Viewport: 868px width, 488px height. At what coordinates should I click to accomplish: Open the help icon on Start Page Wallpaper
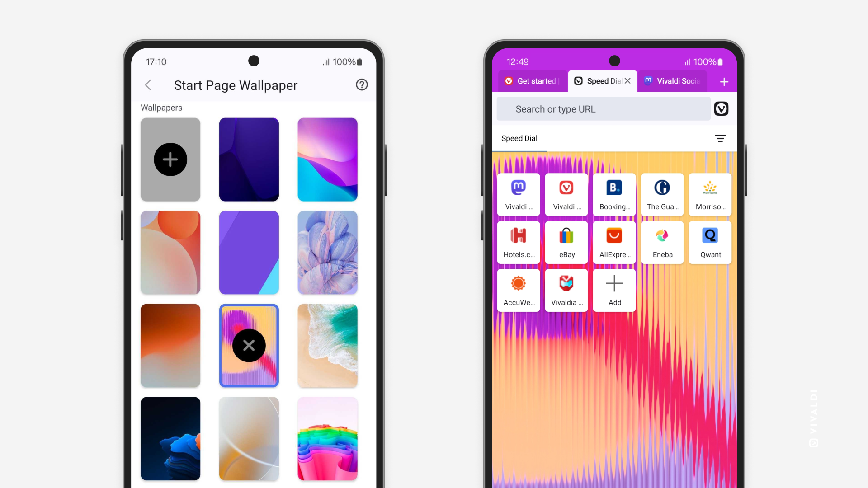361,84
